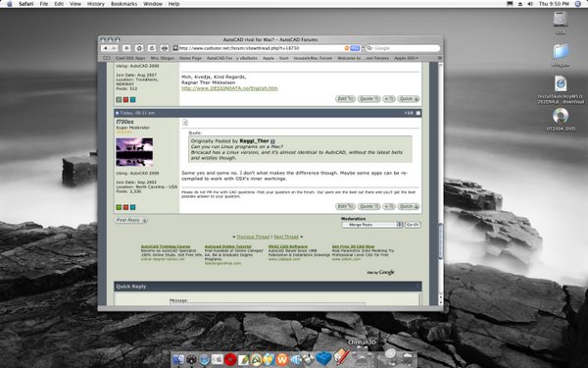Toggle multi-quote button on Raggi_Thor post
588x368 pixels.
(x=388, y=99)
